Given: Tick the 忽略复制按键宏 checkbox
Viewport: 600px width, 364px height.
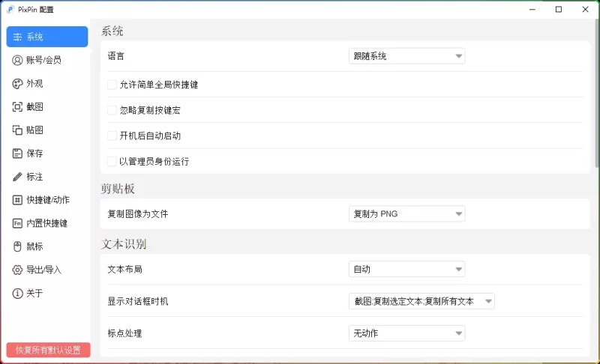Looking at the screenshot, I should click(x=112, y=110).
